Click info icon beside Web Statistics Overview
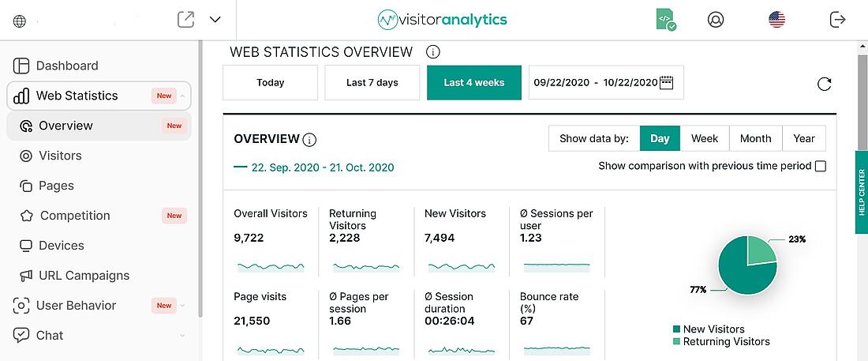 433,52
